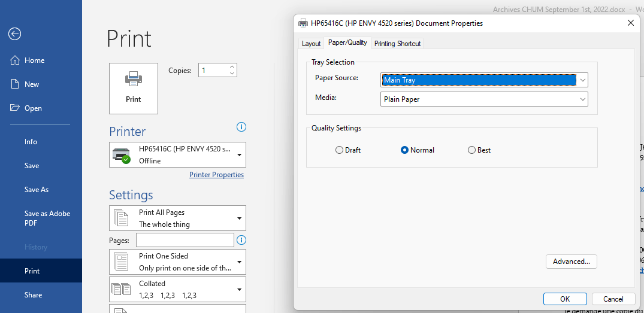The image size is (644, 313).
Task: Close the Document Properties dialog
Action: pyautogui.click(x=630, y=23)
